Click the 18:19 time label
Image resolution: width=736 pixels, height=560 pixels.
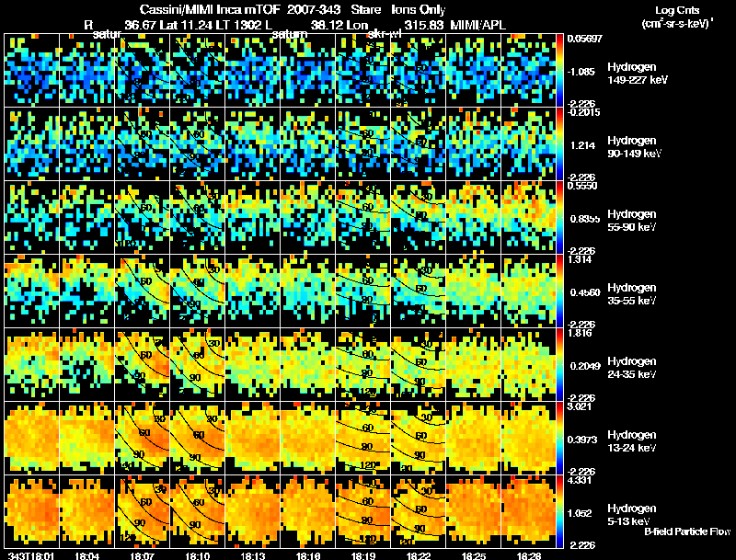coord(363,555)
